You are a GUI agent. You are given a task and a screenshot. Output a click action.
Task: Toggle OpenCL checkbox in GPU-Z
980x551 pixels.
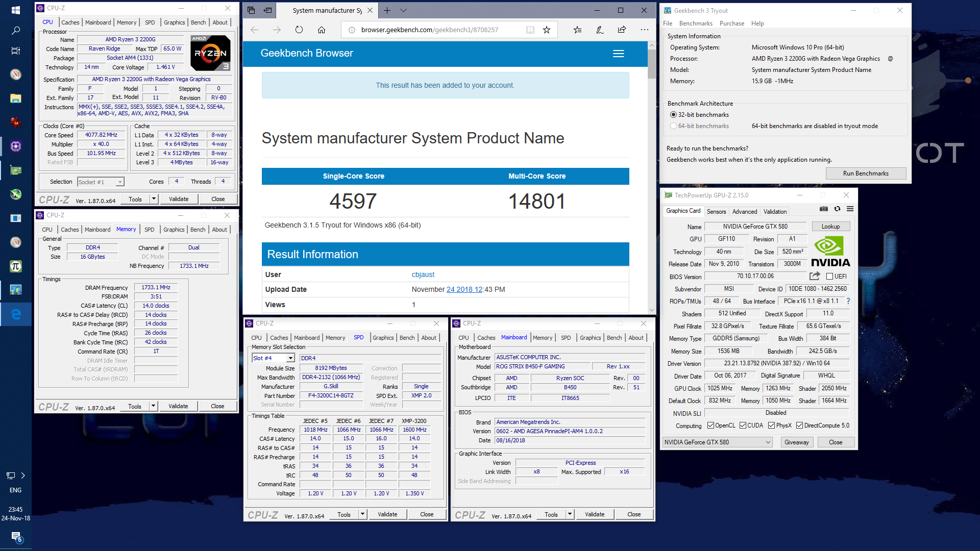pos(710,425)
